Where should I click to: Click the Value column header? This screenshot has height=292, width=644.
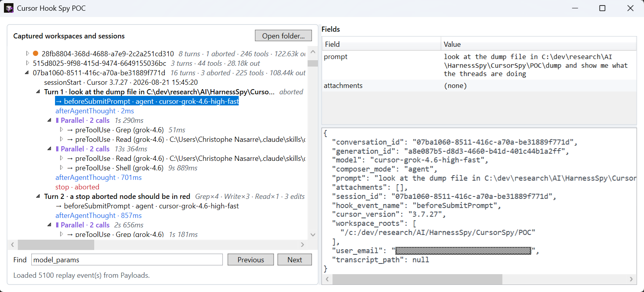pos(539,44)
